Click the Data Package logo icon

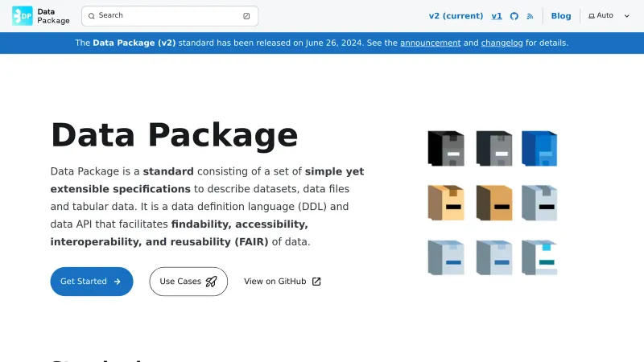coord(22,16)
